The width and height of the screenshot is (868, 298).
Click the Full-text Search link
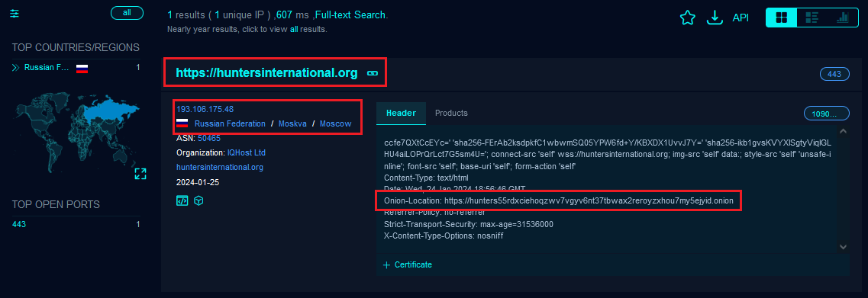pos(350,15)
